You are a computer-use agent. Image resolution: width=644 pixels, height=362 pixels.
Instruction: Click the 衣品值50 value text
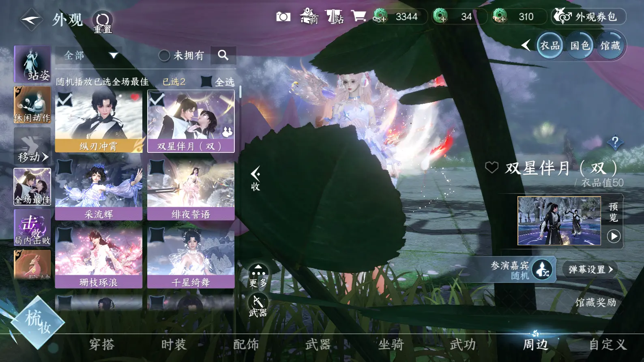click(x=602, y=183)
